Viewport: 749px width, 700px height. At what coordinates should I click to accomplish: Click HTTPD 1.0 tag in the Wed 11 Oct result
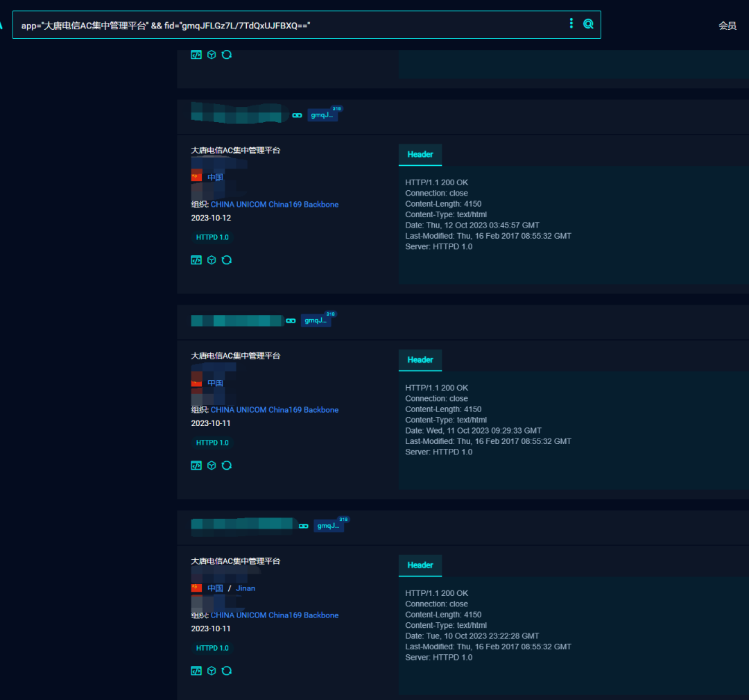tap(213, 443)
